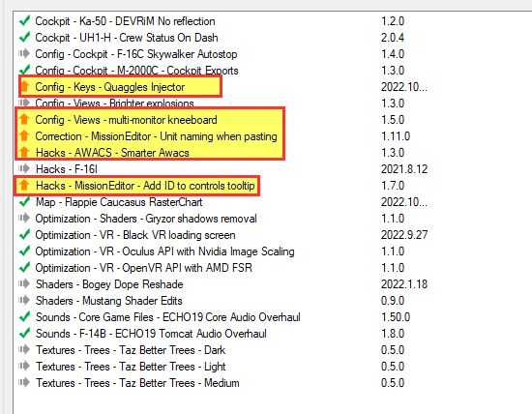The height and width of the screenshot is (414, 532).
Task: Click the gray arrow beside Taz Better Trees - Medium
Action: click(24, 382)
